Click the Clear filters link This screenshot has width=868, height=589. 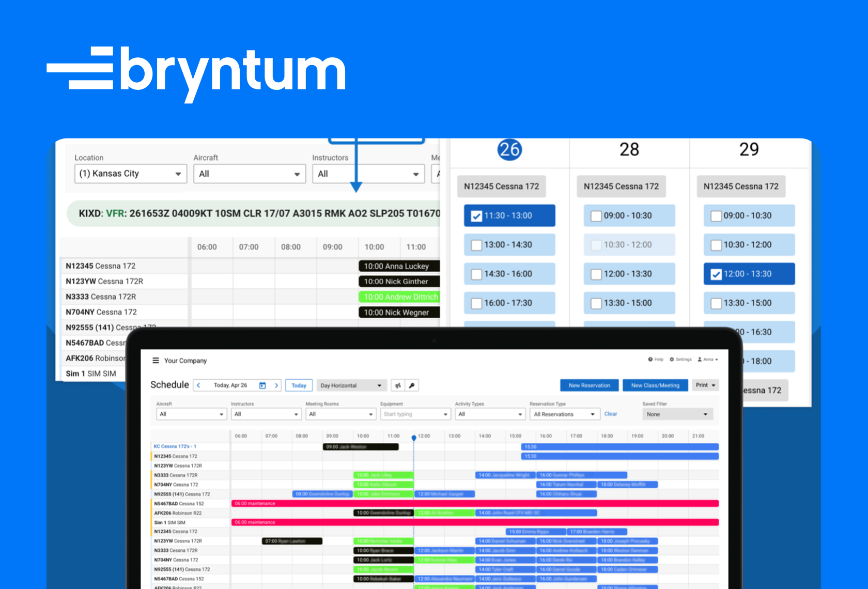[611, 414]
